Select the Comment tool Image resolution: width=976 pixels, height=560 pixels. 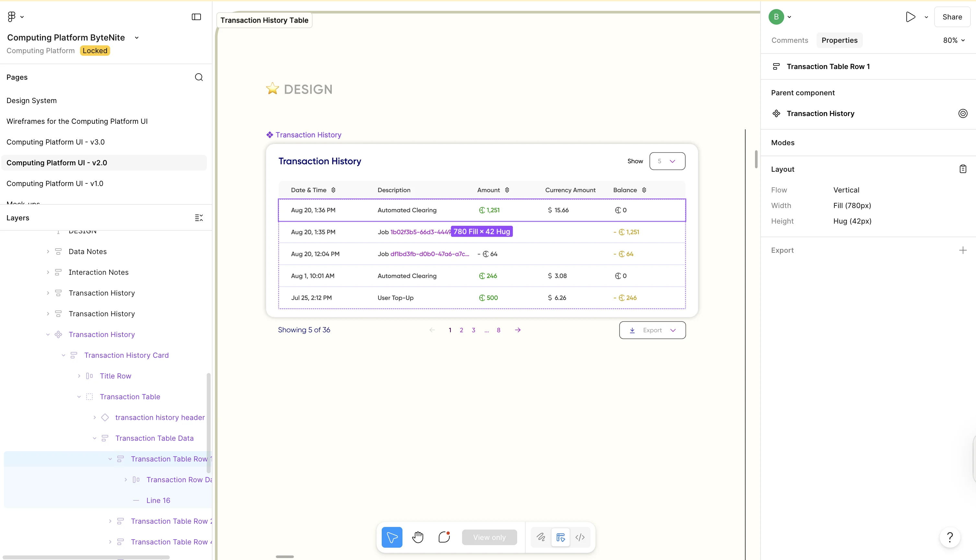[444, 537]
